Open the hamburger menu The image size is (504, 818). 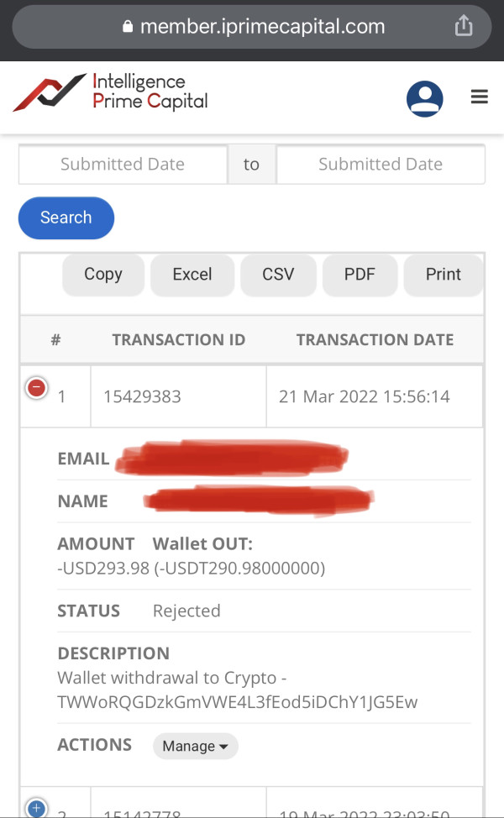pyautogui.click(x=480, y=97)
